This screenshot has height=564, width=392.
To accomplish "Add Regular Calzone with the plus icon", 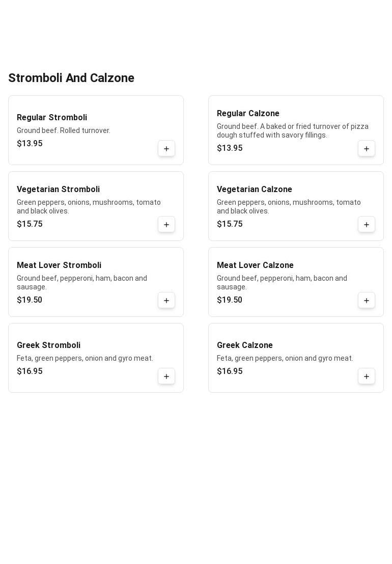I will click(367, 149).
